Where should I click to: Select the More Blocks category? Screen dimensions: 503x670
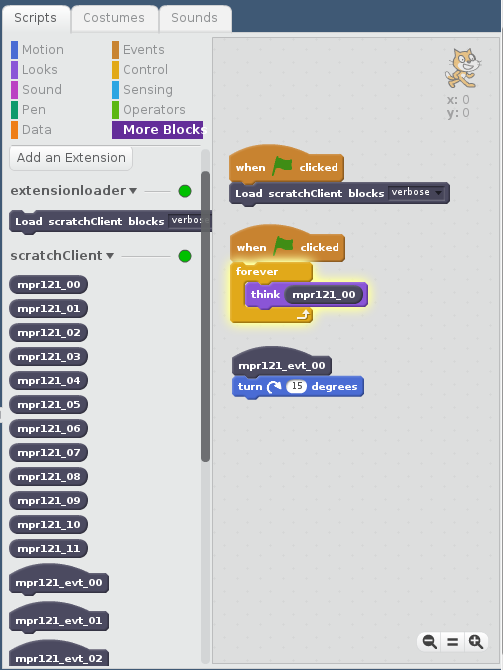[x=158, y=129]
